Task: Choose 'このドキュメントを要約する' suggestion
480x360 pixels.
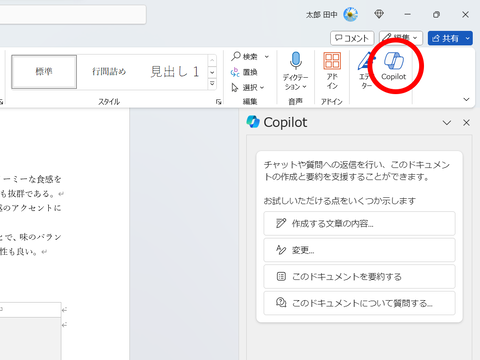Action: (x=359, y=277)
